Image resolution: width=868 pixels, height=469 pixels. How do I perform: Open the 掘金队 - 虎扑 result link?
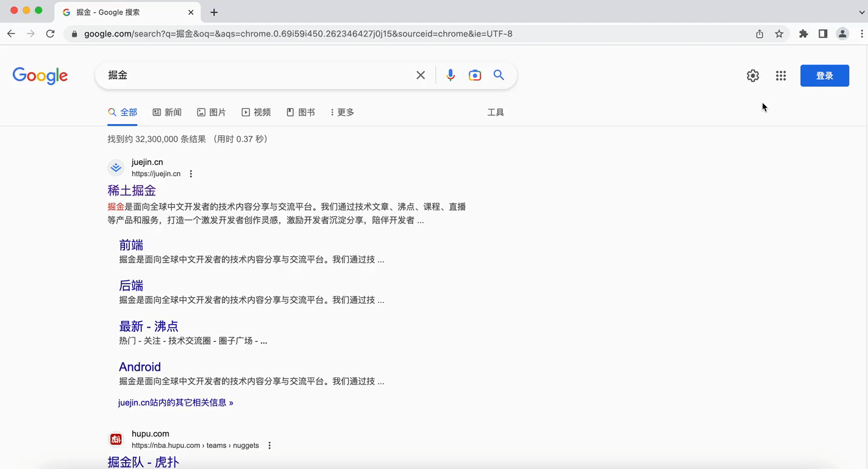pos(143,462)
